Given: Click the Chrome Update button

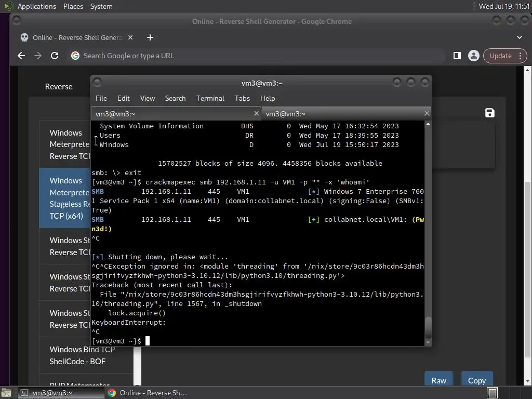Looking at the screenshot, I should click(x=500, y=56).
